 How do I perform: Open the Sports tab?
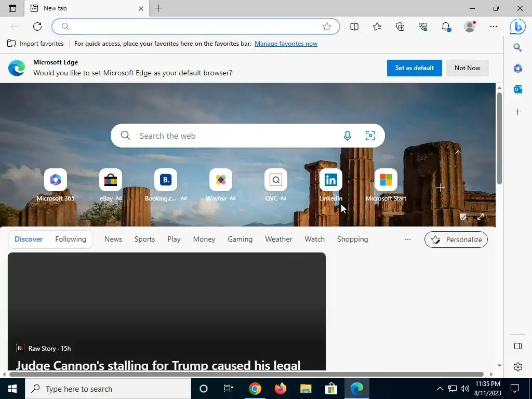144,239
